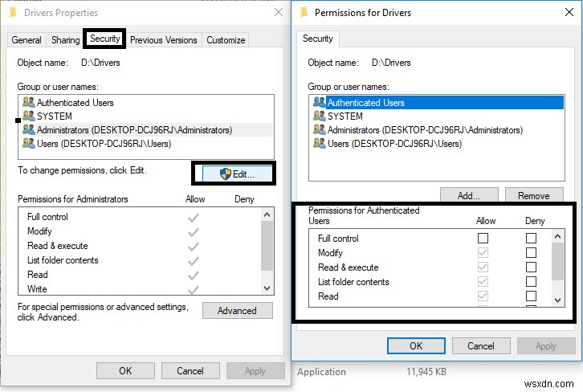The image size is (583, 392).
Task: Tick the Allow checkbox for Full control
Action: (483, 239)
